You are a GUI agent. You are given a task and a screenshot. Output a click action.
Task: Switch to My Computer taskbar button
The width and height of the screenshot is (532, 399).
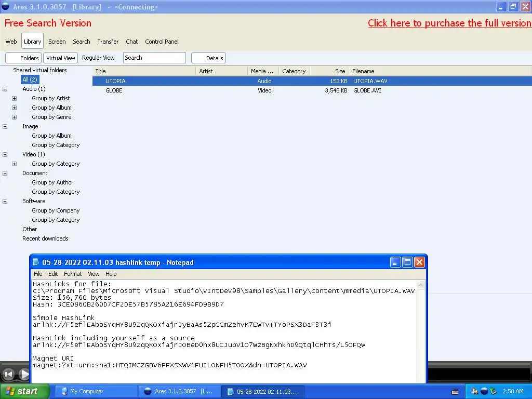[96, 391]
